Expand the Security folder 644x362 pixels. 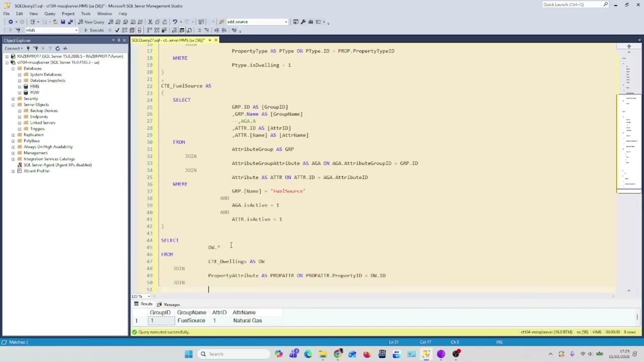(13, 99)
